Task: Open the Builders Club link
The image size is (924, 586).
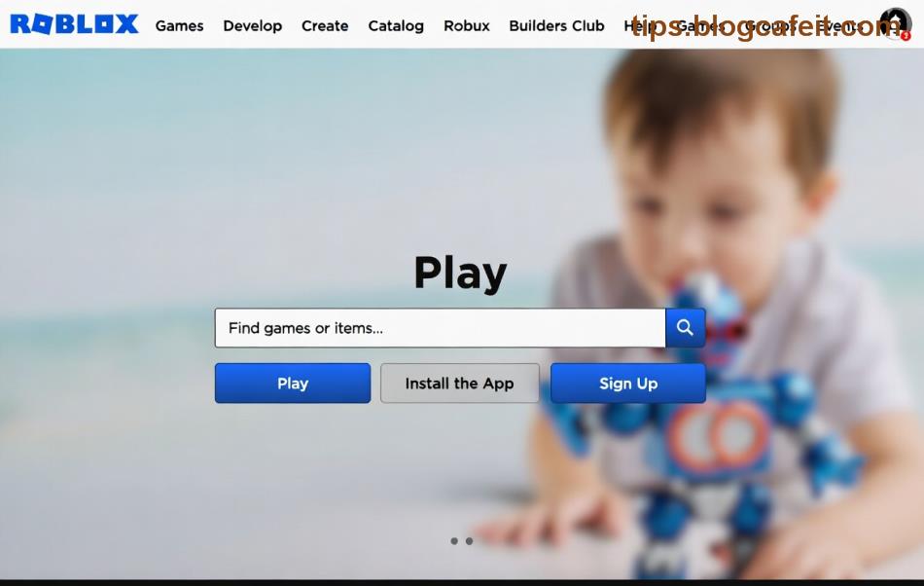Action: pyautogui.click(x=556, y=26)
